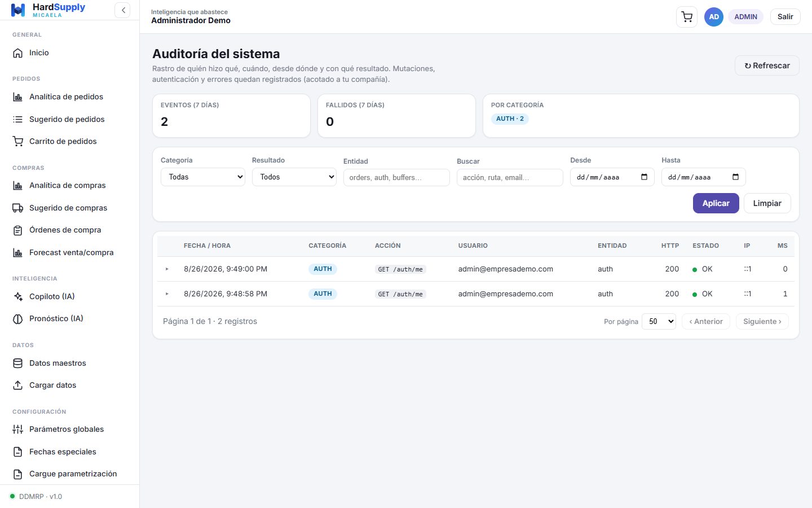Click the ADMIN role badge
812x508 pixels.
[x=745, y=16]
